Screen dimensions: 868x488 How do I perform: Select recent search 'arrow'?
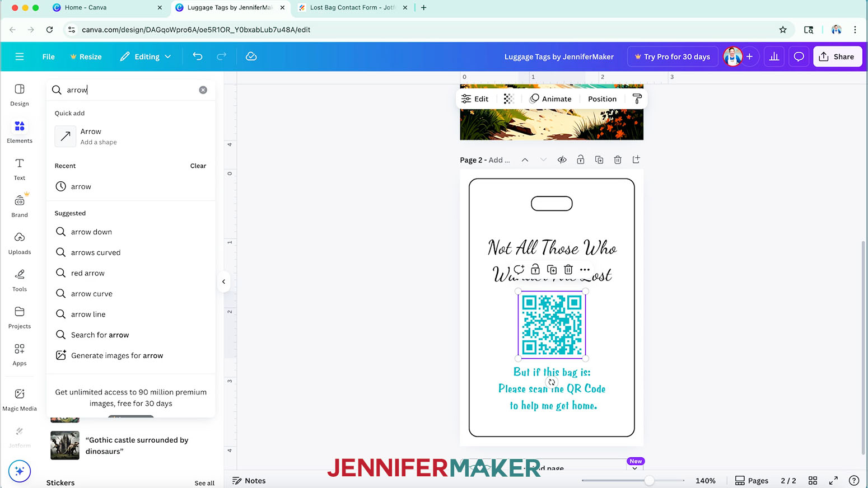pyautogui.click(x=131, y=186)
